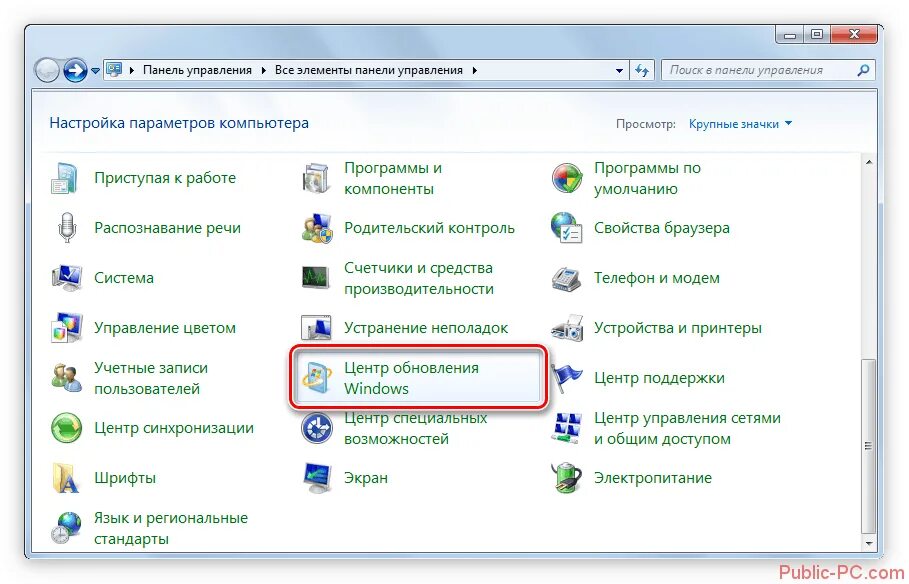Open the Шрифты link
909x584 pixels.
(125, 478)
